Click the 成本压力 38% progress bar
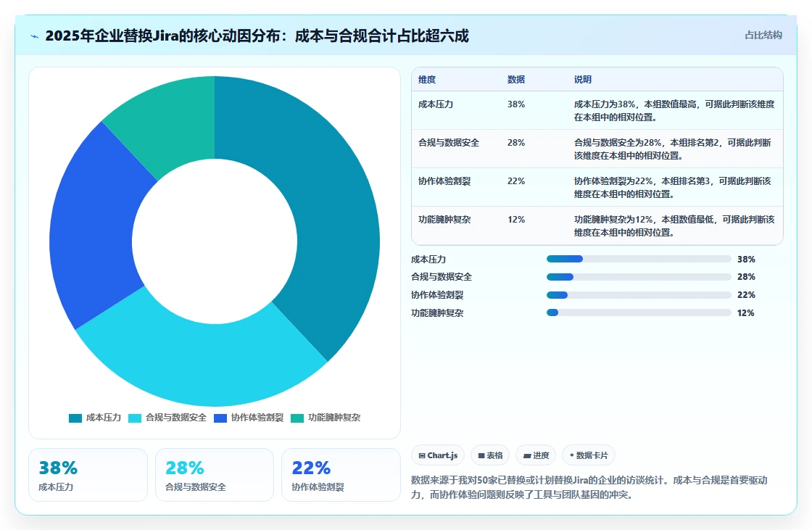This screenshot has height=530, width=812. click(x=639, y=259)
